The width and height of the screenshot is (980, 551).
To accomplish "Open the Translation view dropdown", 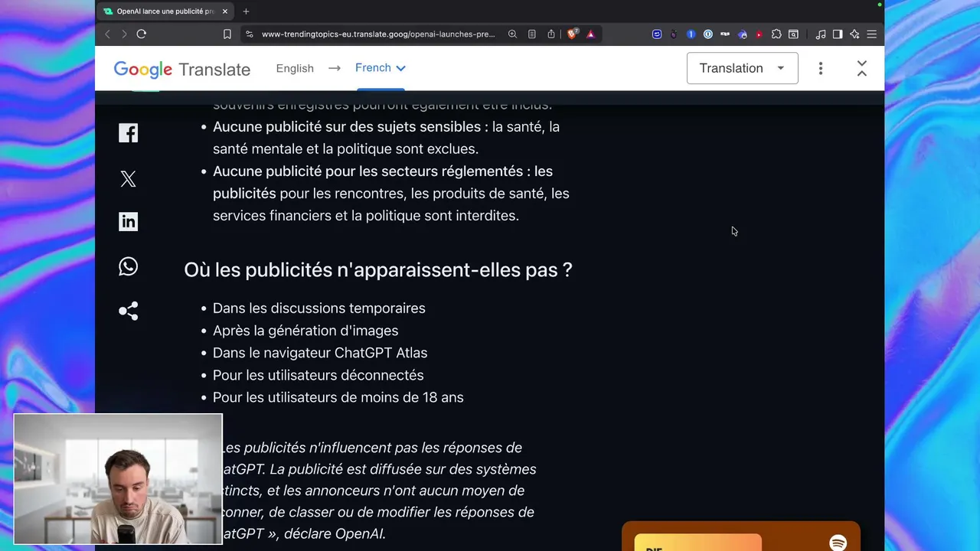I will click(742, 68).
